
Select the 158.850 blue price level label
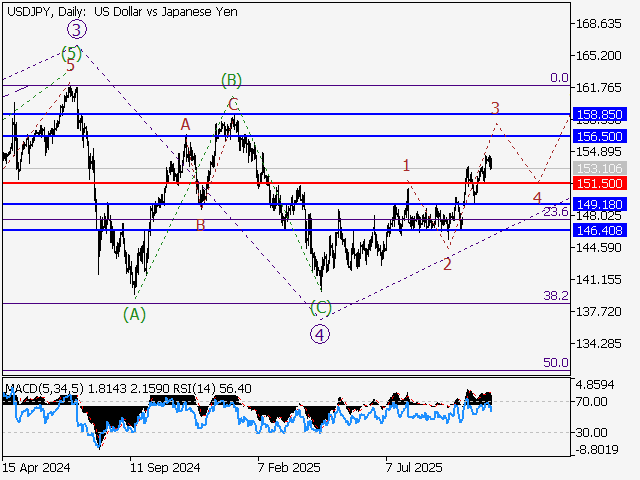click(x=600, y=115)
